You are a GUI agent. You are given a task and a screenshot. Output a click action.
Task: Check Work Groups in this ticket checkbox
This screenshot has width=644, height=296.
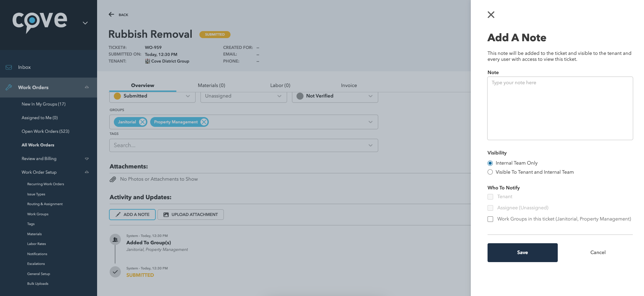click(x=490, y=219)
